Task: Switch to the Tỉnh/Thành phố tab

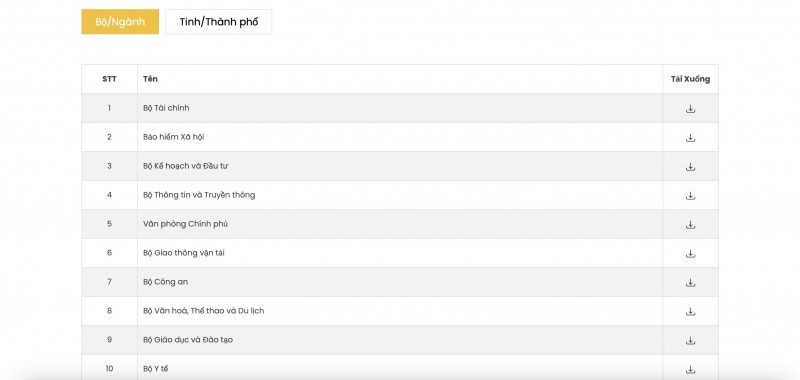Action: tap(218, 22)
